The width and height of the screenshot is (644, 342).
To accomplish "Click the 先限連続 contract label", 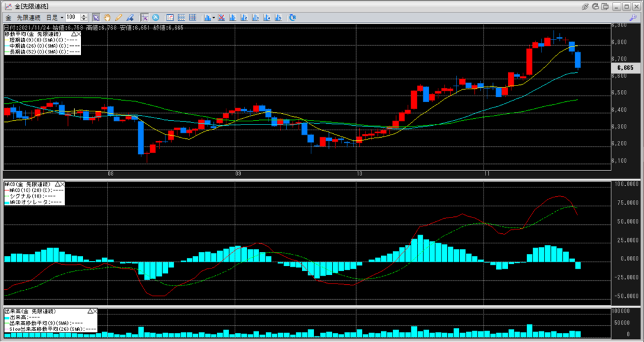I will 28,17.
